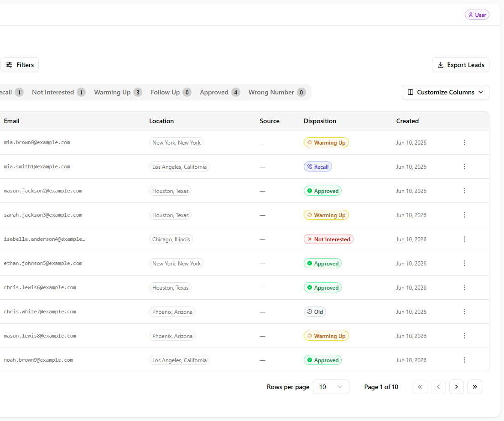Click Approved badge for ethan.johnson5

point(323,263)
